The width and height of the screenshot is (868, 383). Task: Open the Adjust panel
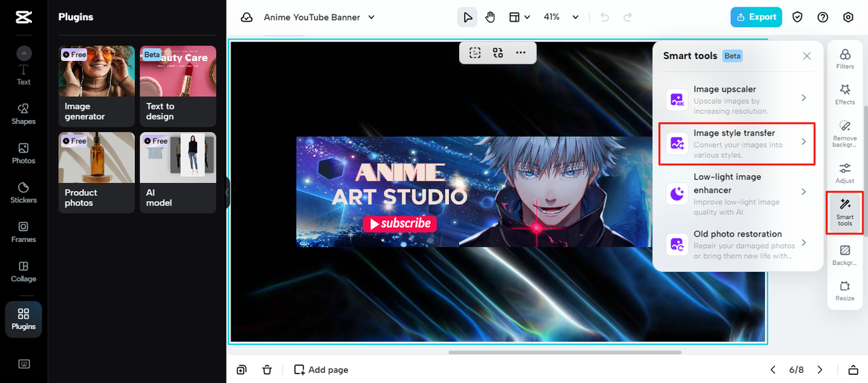click(x=845, y=173)
